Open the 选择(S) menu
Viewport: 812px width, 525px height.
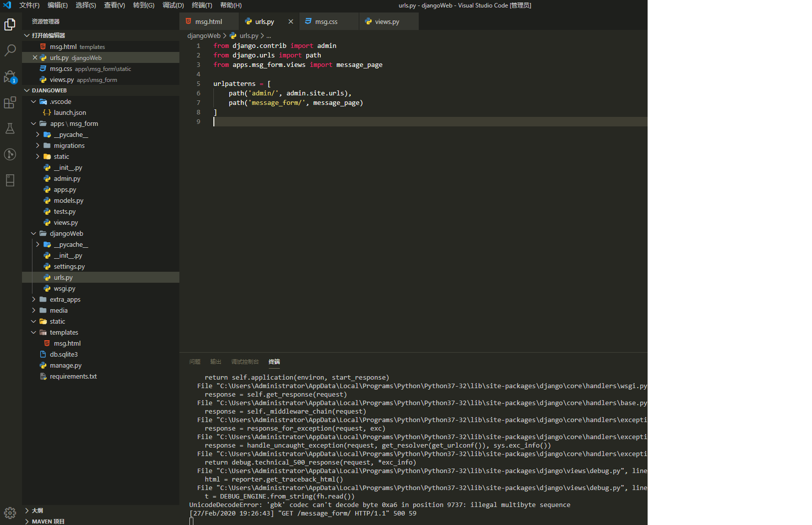(x=86, y=5)
